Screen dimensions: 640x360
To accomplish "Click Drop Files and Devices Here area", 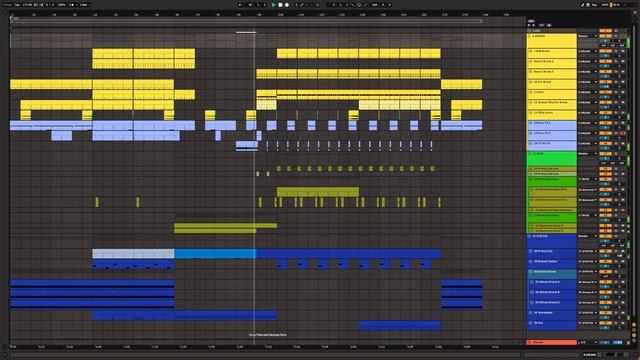I will (x=268, y=335).
